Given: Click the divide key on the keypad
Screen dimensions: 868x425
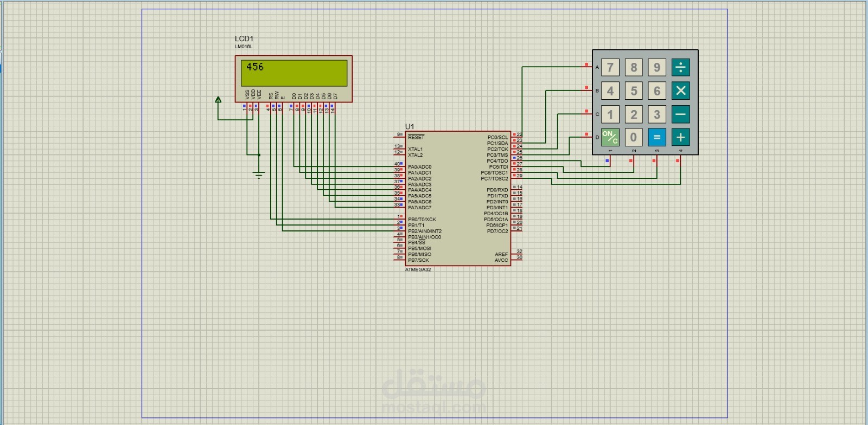Looking at the screenshot, I should coord(680,67).
